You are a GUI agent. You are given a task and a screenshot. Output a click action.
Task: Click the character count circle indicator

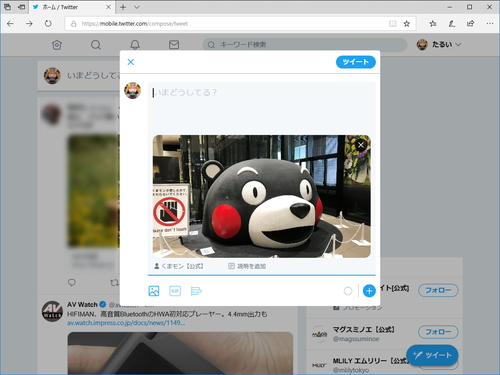click(x=348, y=291)
